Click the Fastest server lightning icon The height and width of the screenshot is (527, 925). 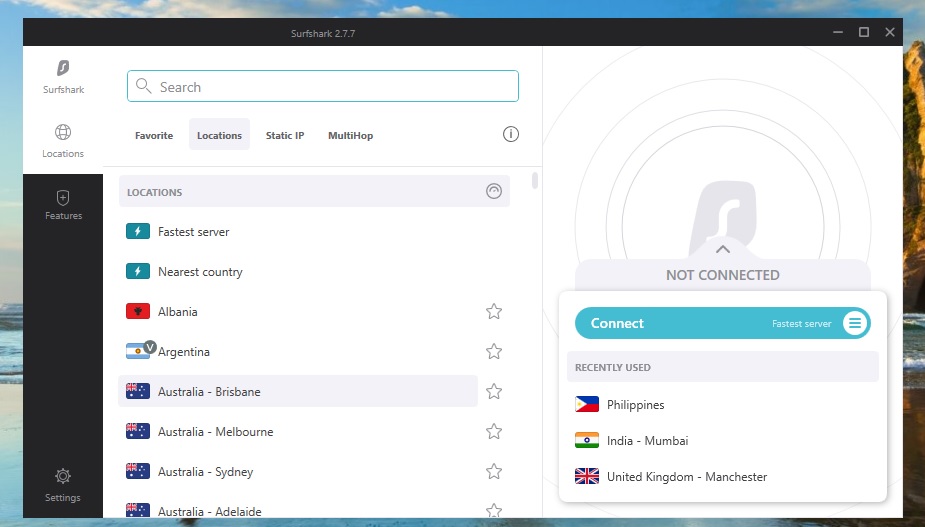coord(138,231)
